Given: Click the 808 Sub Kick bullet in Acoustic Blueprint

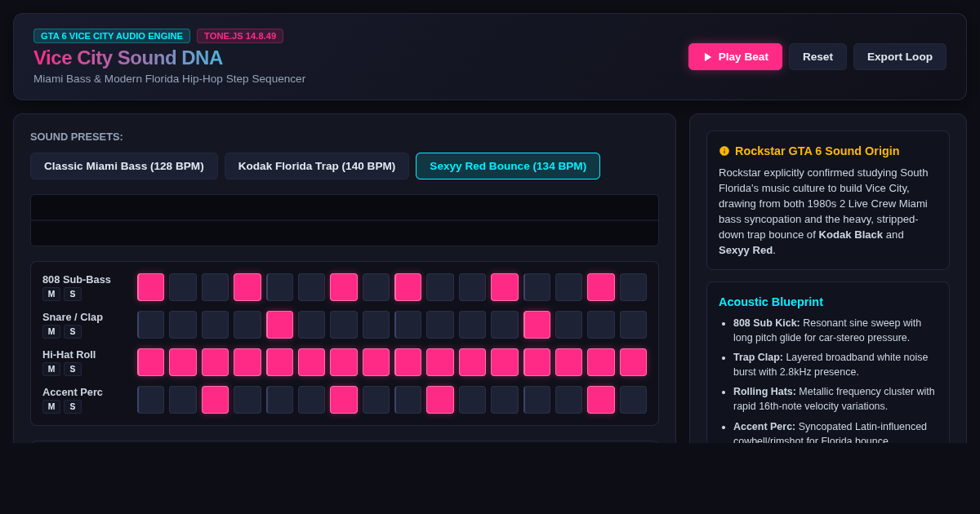Looking at the screenshot, I should [x=835, y=330].
